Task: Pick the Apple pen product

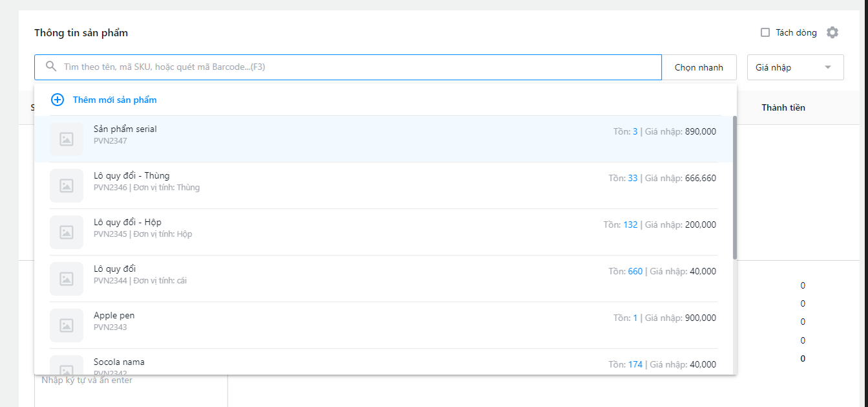Action: pos(384,325)
